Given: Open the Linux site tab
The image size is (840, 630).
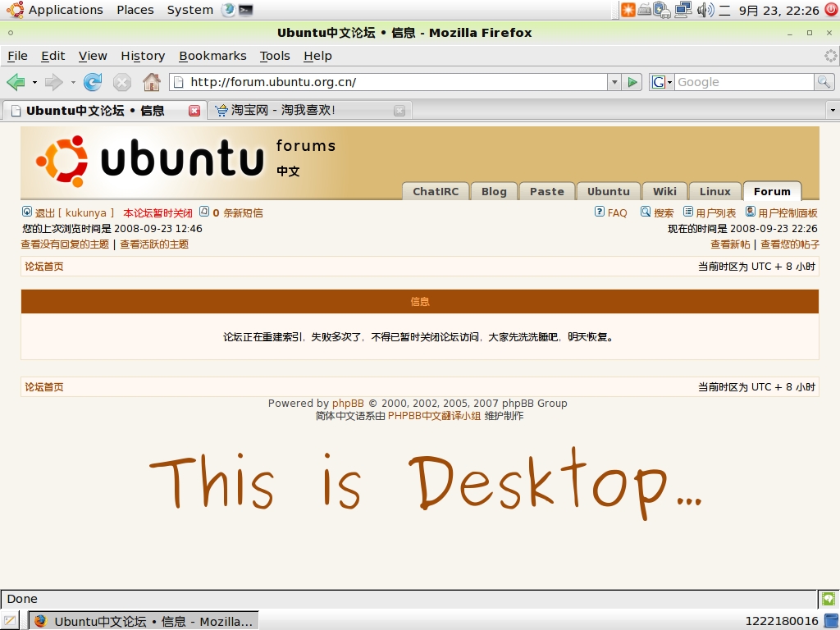Looking at the screenshot, I should pyautogui.click(x=714, y=191).
